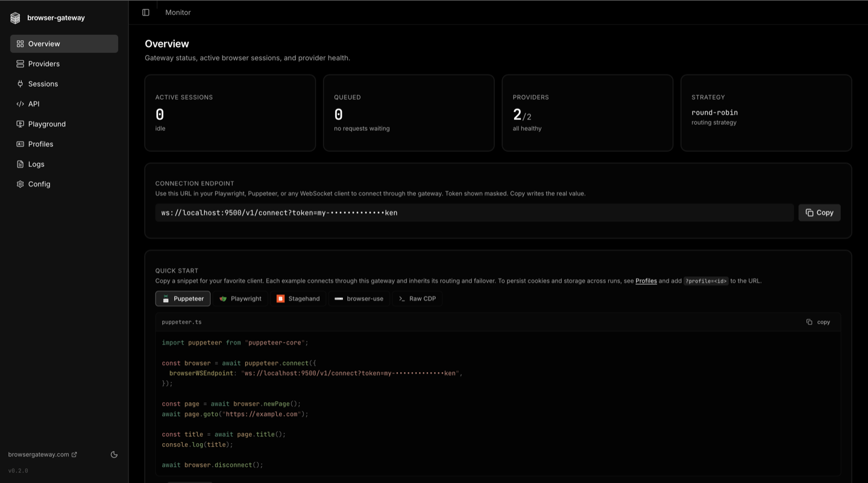The image size is (868, 483).
Task: Go to the Sessions page
Action: coord(64,84)
